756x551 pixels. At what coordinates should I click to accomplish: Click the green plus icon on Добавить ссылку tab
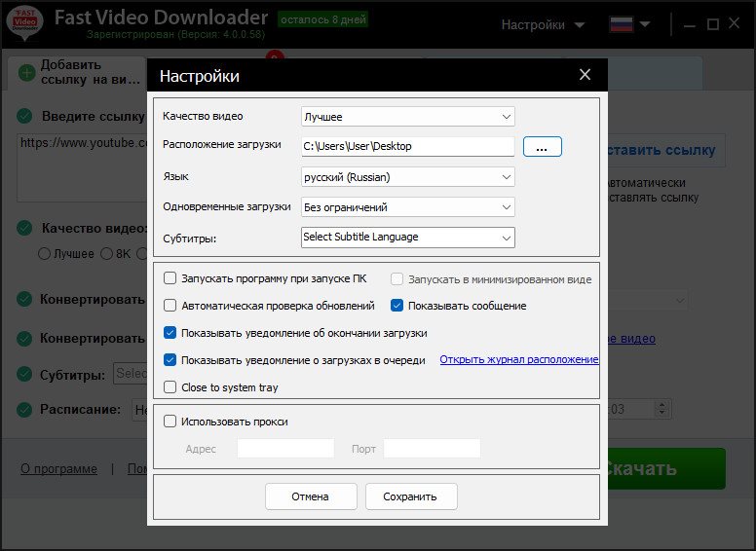26,73
